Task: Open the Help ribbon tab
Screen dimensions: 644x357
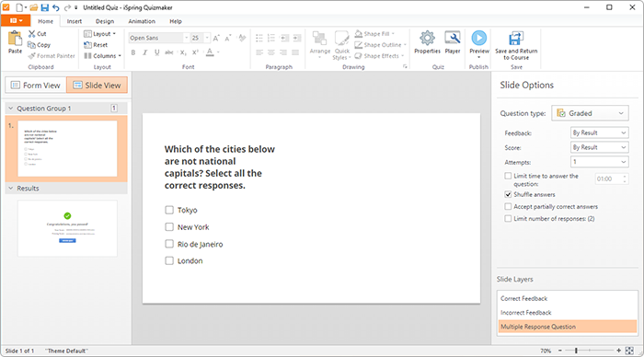Action: [176, 21]
